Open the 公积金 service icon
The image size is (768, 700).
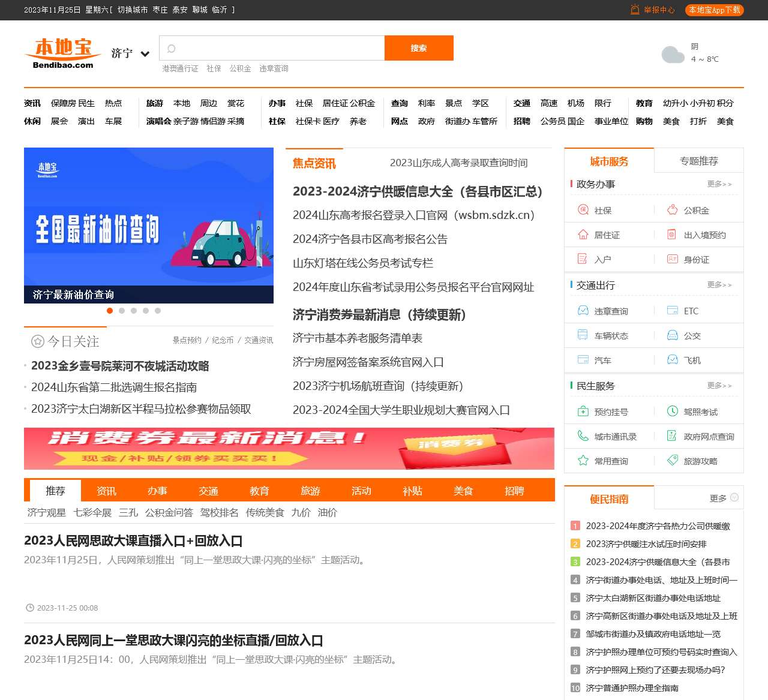[672, 210]
